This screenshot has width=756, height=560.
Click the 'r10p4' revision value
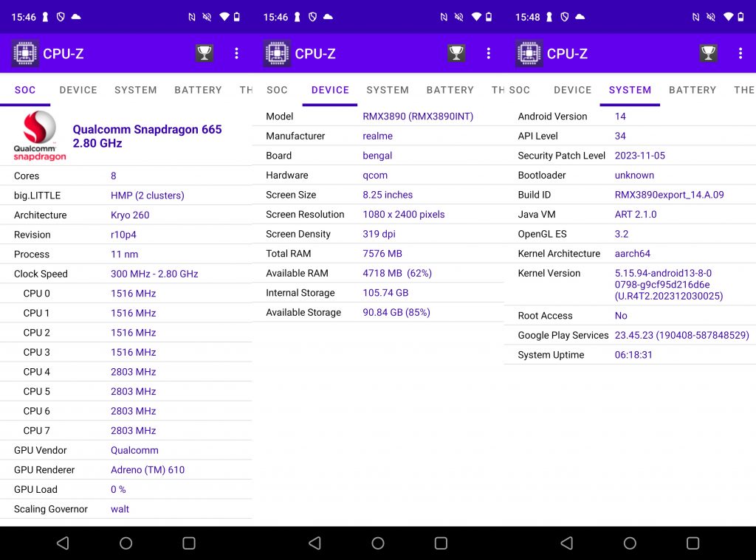[x=123, y=235]
